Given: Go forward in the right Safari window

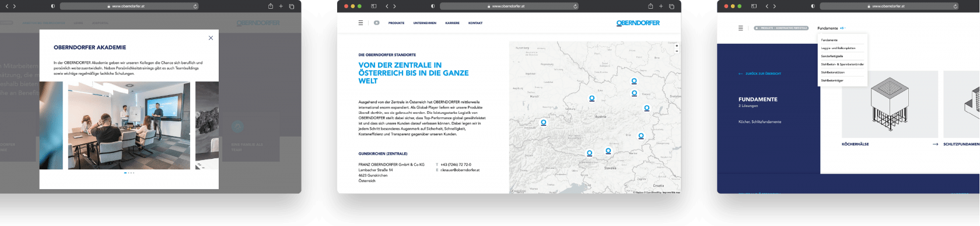Looking at the screenshot, I should 775,6.
